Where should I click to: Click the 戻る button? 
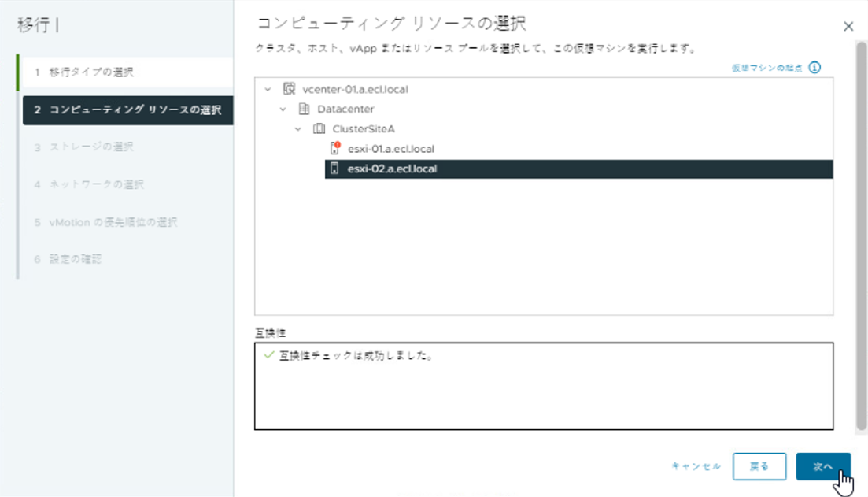pyautogui.click(x=759, y=466)
